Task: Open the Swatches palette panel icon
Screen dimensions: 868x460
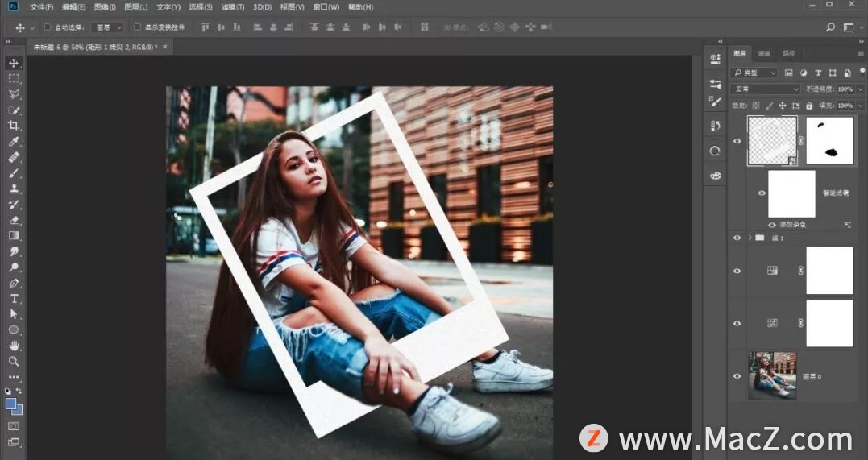Action: click(x=715, y=176)
